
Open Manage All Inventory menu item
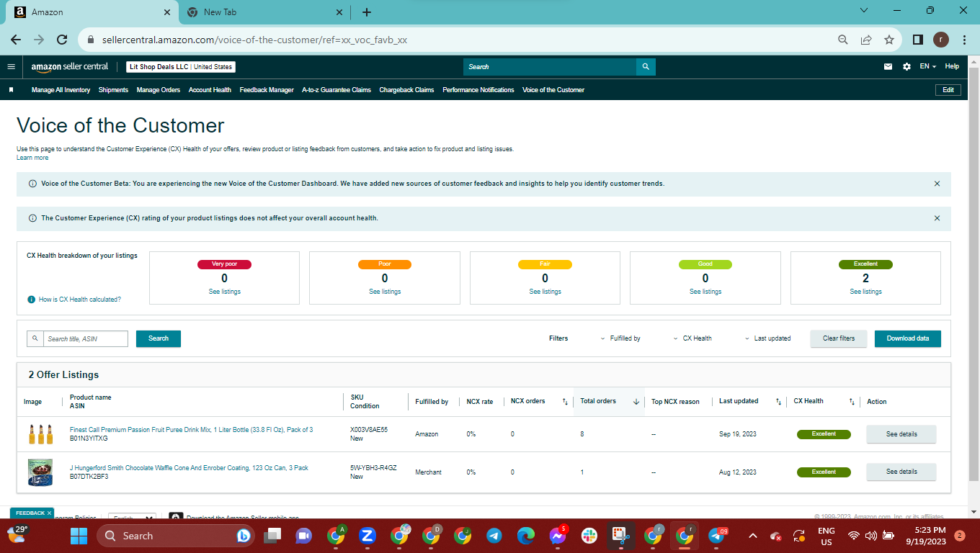pos(61,90)
